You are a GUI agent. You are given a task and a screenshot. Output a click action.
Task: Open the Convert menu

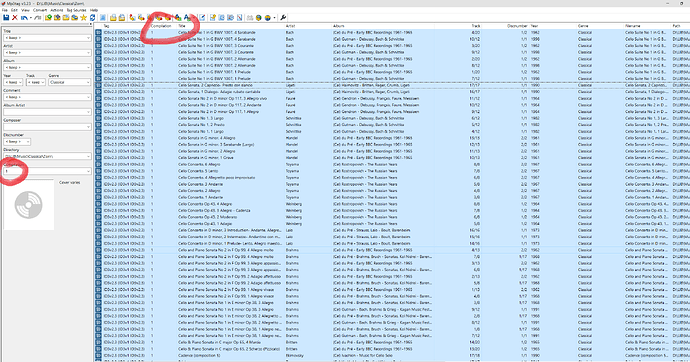tap(40, 10)
